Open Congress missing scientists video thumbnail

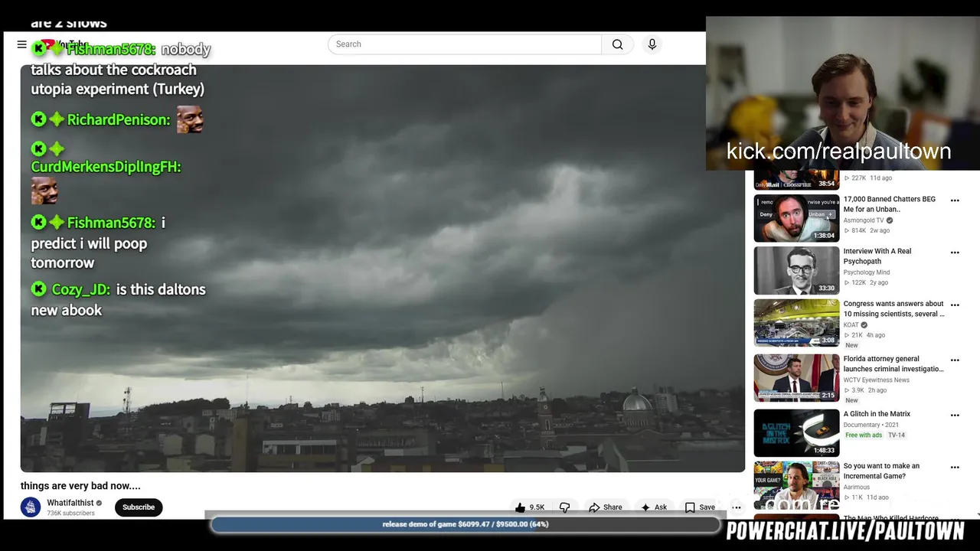pyautogui.click(x=796, y=323)
